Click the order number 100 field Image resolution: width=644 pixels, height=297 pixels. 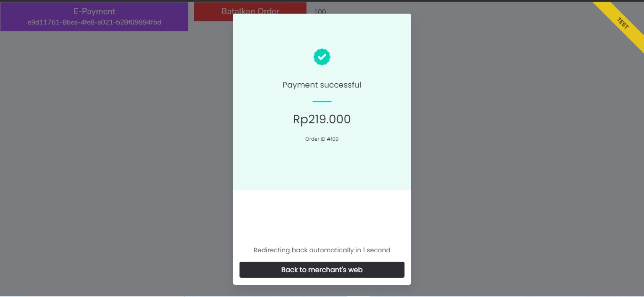pyautogui.click(x=320, y=11)
